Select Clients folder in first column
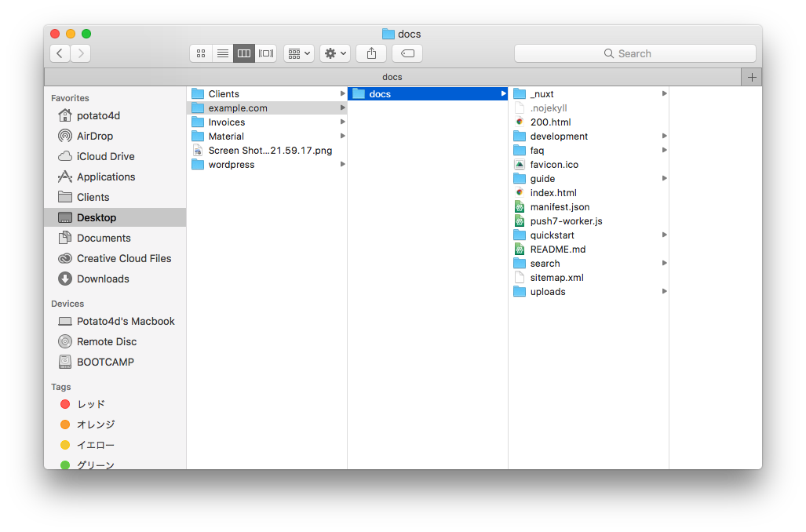Image resolution: width=806 pixels, height=532 pixels. point(267,94)
